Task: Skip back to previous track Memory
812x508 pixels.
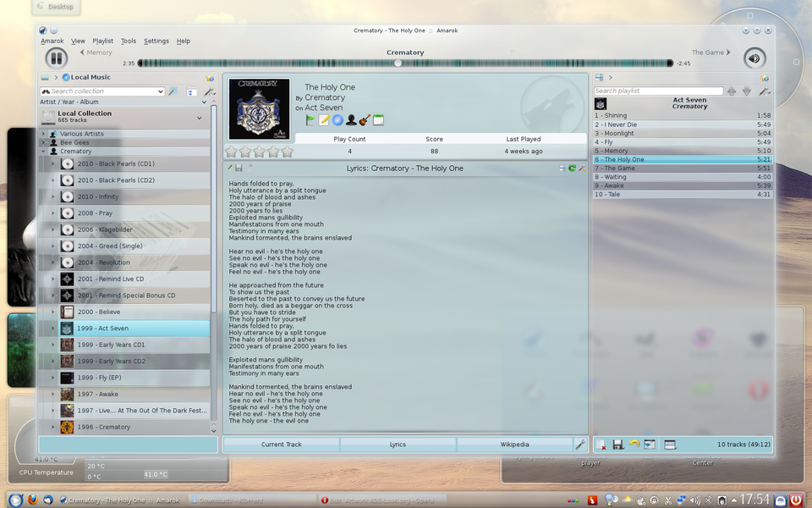Action: pos(96,52)
